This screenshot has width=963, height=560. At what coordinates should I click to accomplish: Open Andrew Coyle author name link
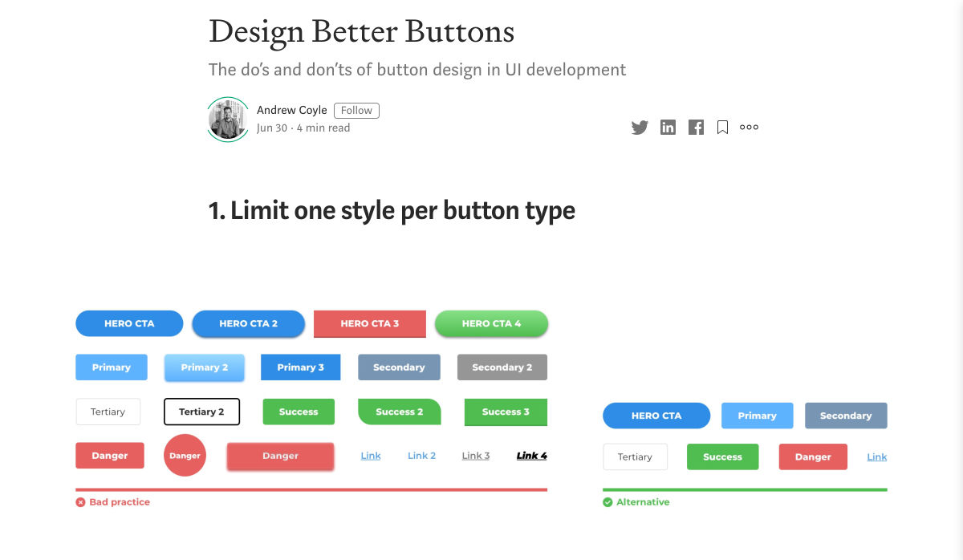tap(291, 111)
